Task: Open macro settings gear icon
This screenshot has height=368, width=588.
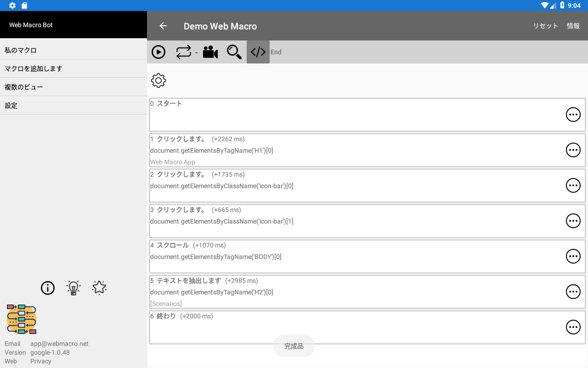Action: (x=158, y=80)
